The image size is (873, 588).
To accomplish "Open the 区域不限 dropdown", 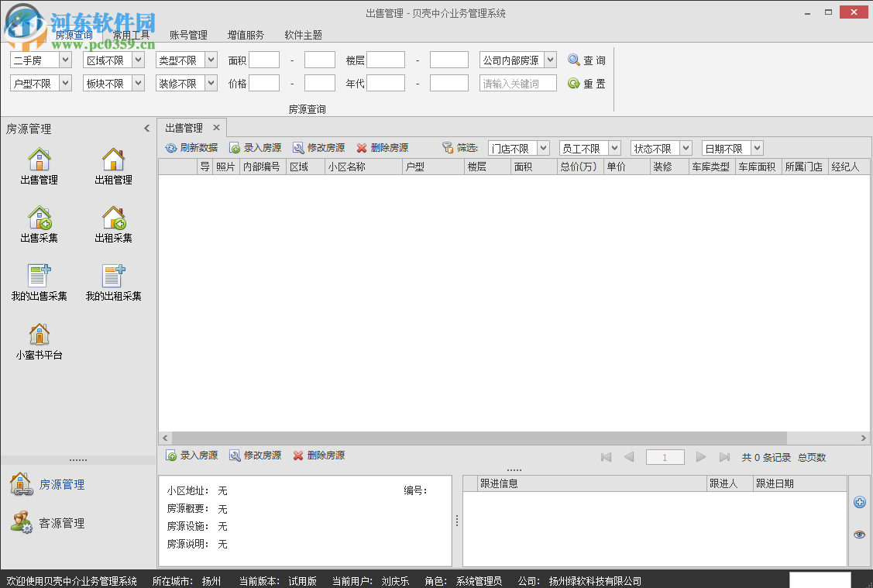I will tap(112, 59).
